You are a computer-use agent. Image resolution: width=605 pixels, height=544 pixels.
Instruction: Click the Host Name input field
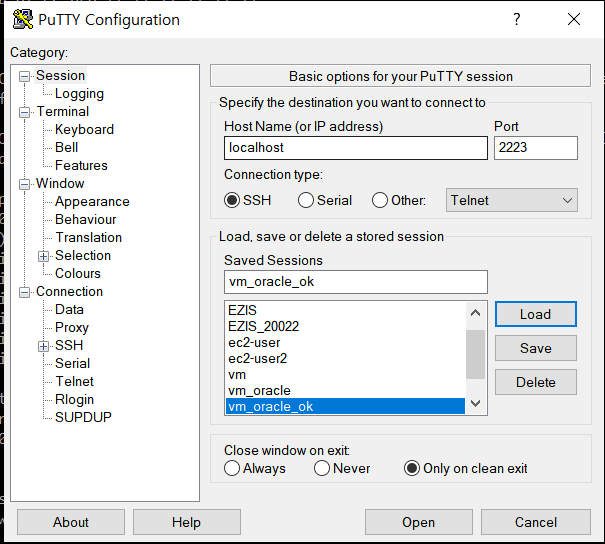pos(356,148)
